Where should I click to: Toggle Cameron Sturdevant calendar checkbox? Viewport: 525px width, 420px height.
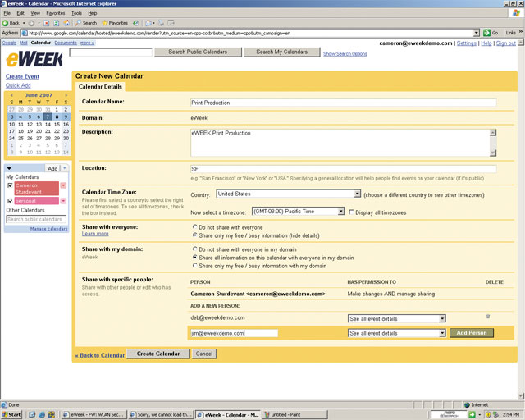(x=10, y=185)
